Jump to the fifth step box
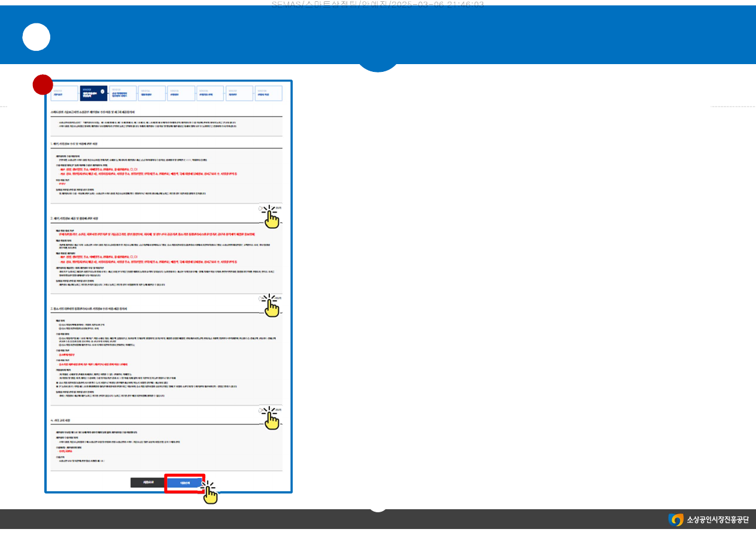The width and height of the screenshot is (756, 535). click(x=181, y=93)
